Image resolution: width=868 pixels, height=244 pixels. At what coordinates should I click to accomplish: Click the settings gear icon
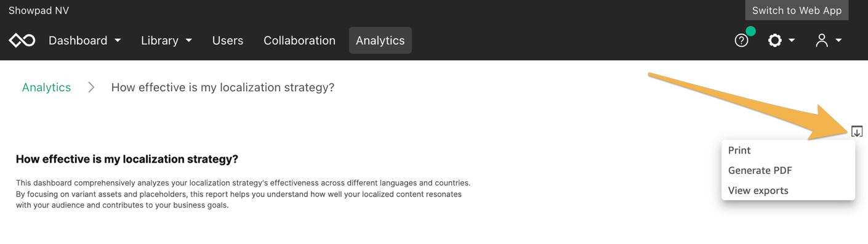(774, 41)
